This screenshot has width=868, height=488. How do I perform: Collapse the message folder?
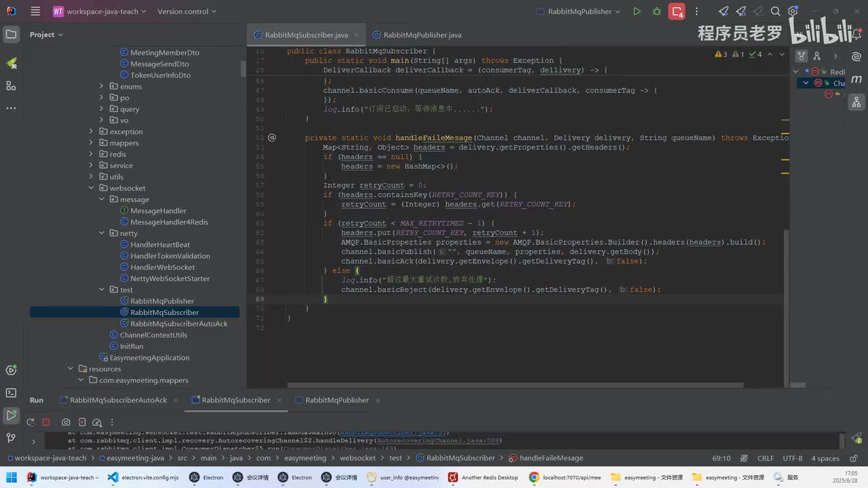click(x=101, y=199)
